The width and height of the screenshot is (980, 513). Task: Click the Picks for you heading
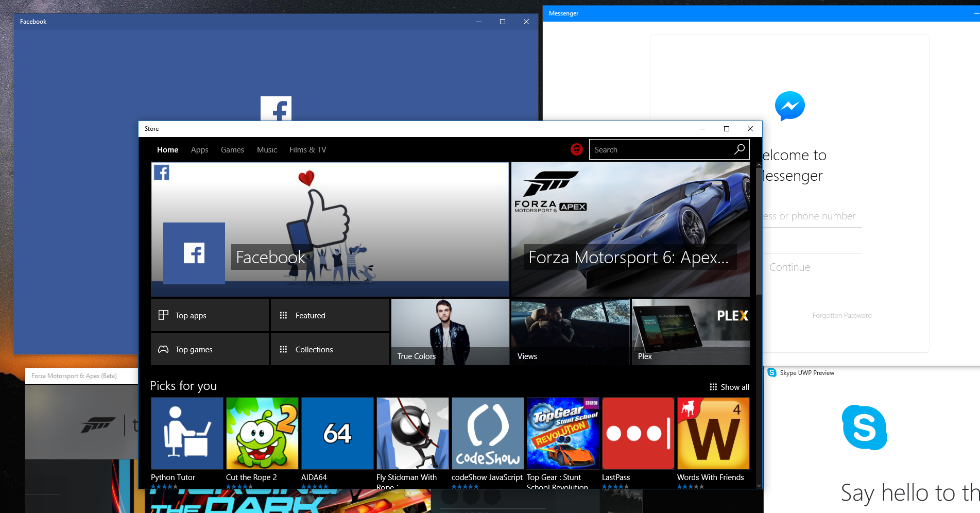[x=183, y=386]
